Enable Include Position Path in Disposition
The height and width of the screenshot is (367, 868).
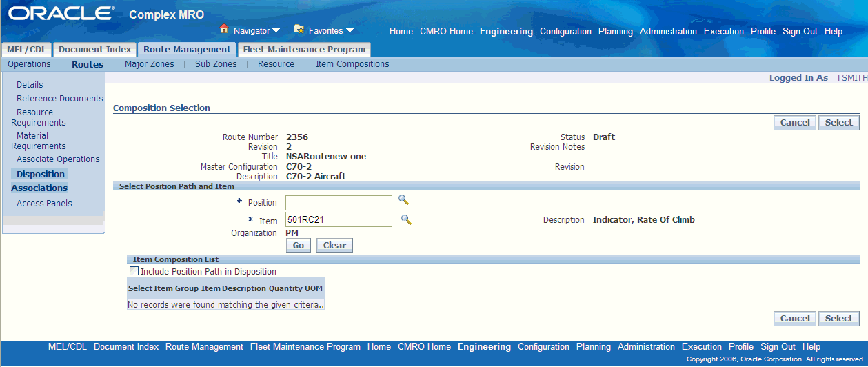pyautogui.click(x=134, y=271)
